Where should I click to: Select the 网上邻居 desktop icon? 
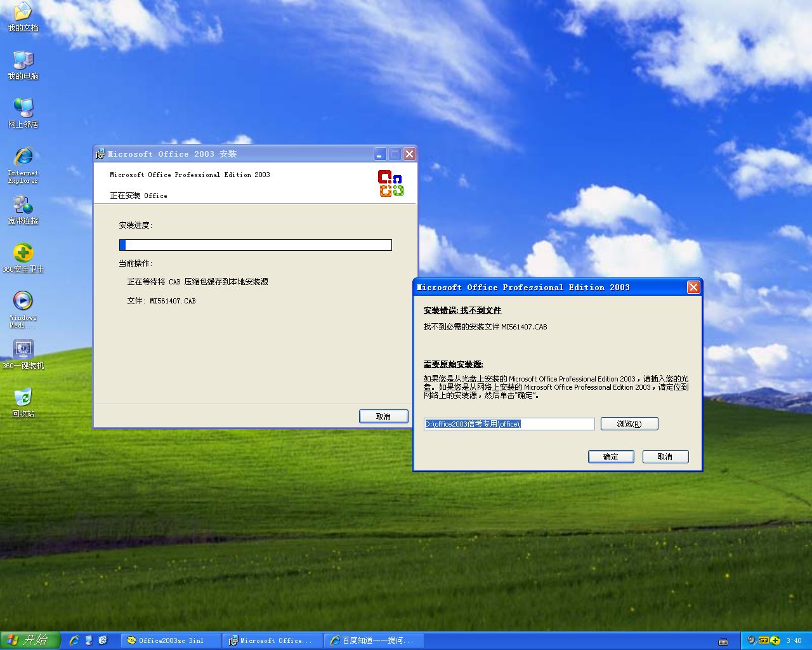(x=23, y=114)
